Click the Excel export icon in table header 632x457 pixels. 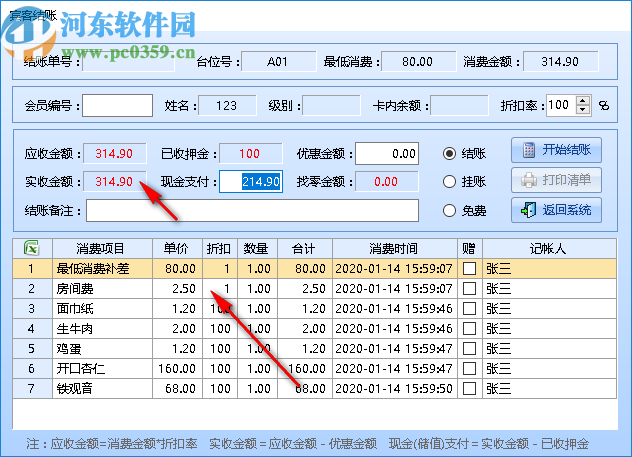tap(32, 248)
